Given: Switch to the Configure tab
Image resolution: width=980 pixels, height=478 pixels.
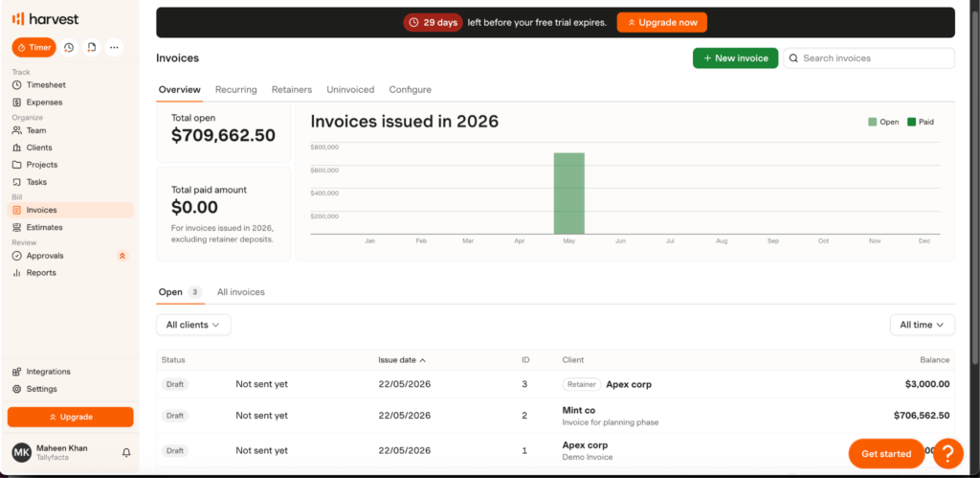Looking at the screenshot, I should (410, 89).
